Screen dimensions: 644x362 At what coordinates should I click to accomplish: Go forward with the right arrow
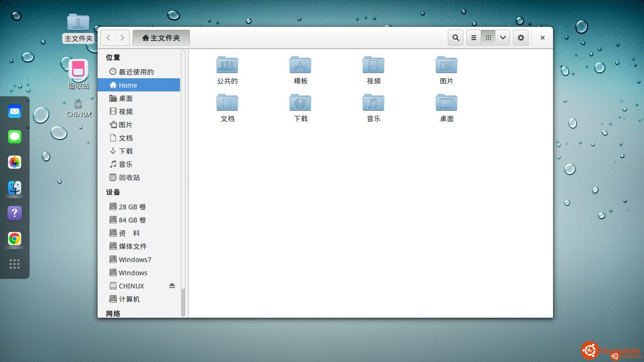(122, 38)
